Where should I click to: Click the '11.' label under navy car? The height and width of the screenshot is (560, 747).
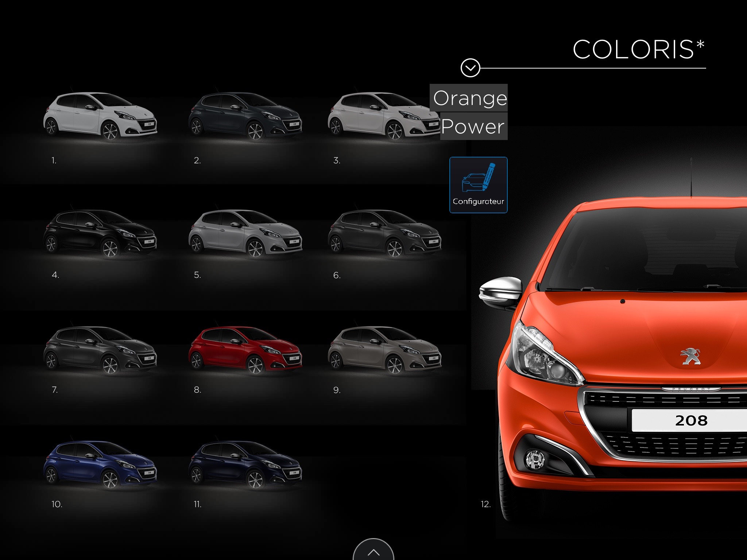point(197,504)
